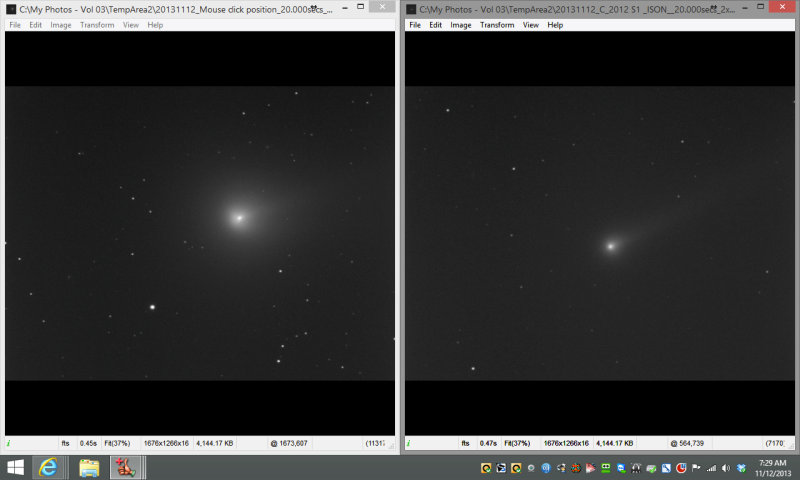
Task: Click 'Fit(37%)' in the left window status bar
Action: click(117, 443)
